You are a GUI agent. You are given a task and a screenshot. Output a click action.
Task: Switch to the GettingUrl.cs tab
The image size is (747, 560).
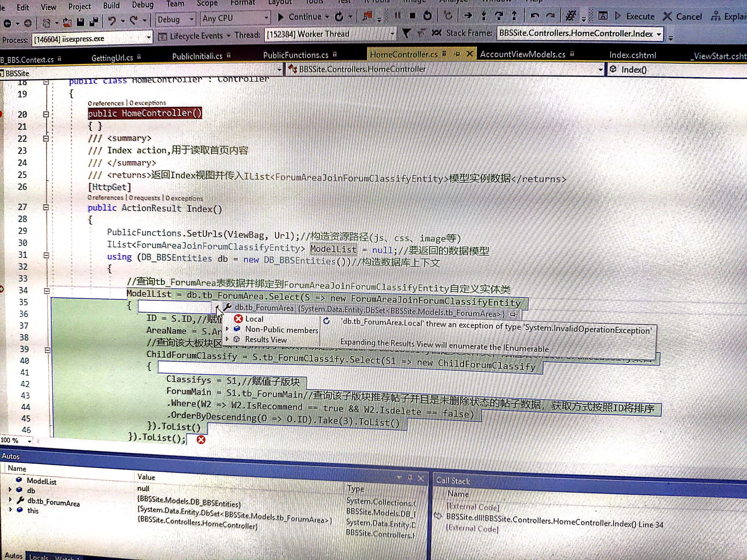click(x=112, y=58)
